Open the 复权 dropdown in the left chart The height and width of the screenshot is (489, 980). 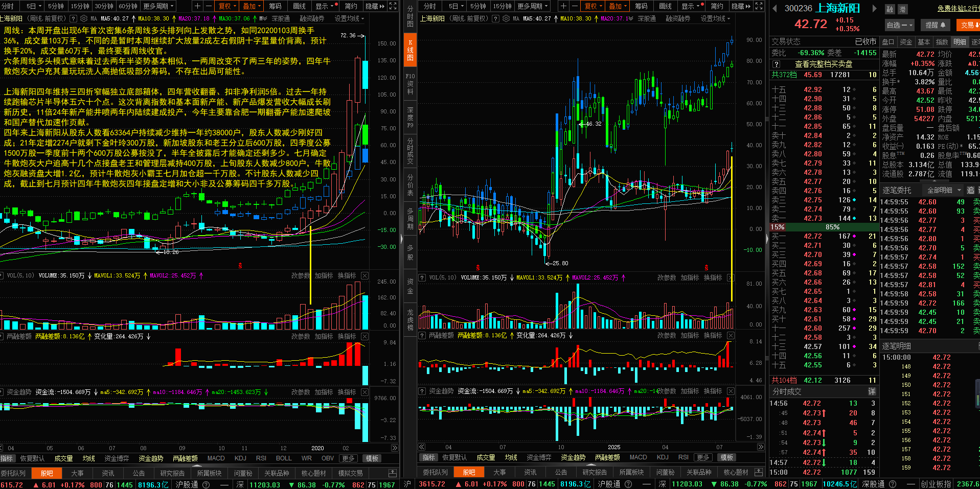pyautogui.click(x=227, y=6)
